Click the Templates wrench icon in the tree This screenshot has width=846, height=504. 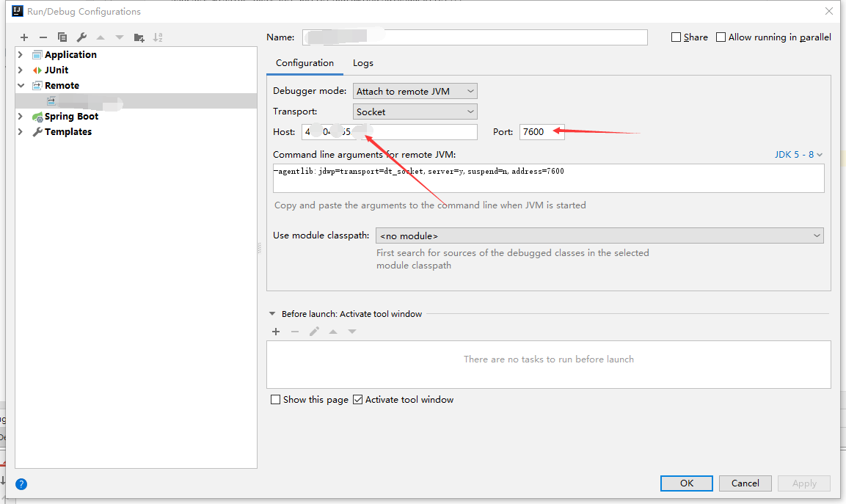tap(37, 131)
